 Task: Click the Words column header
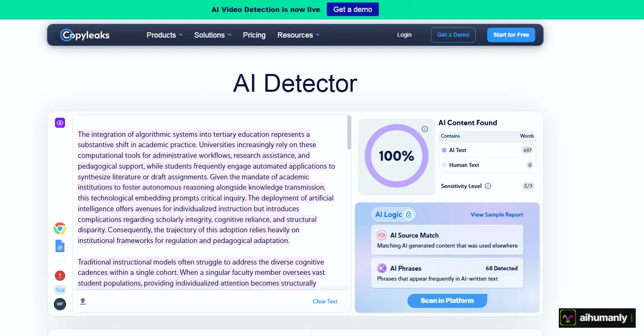[x=527, y=136]
